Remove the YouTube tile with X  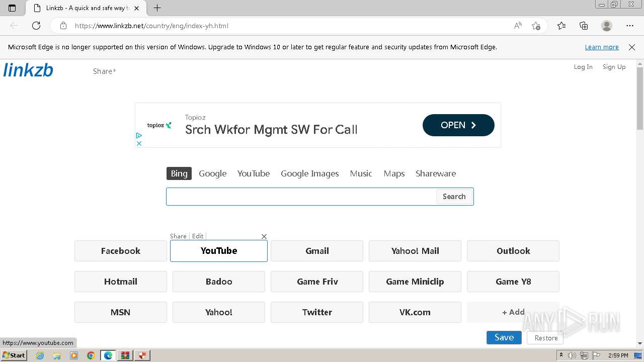pyautogui.click(x=264, y=236)
